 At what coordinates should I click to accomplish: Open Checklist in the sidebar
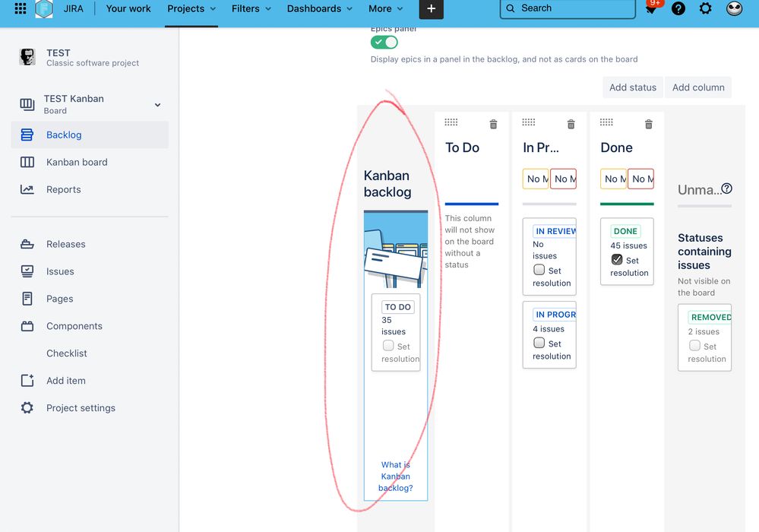coord(90,353)
